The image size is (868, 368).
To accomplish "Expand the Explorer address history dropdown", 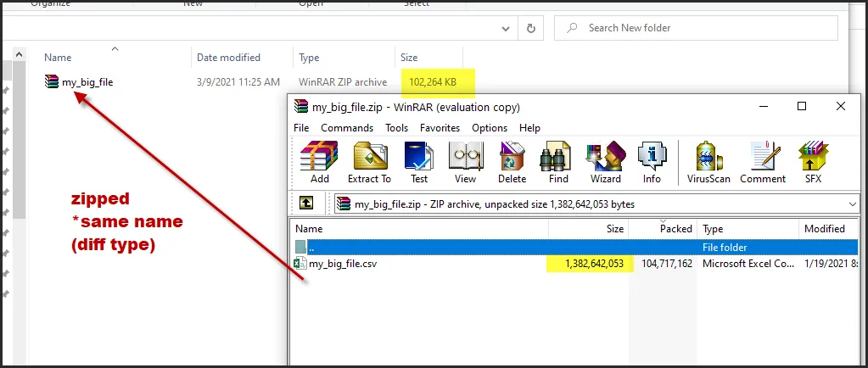I will 506,29.
